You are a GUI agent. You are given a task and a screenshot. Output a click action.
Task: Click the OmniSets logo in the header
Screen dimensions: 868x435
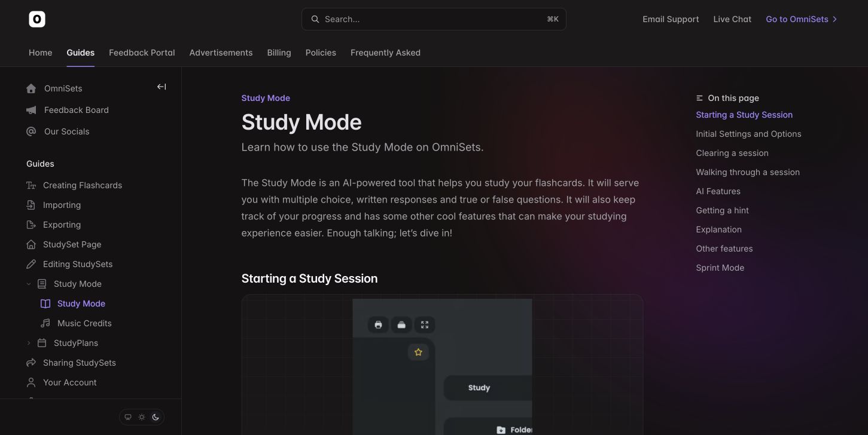tap(37, 19)
